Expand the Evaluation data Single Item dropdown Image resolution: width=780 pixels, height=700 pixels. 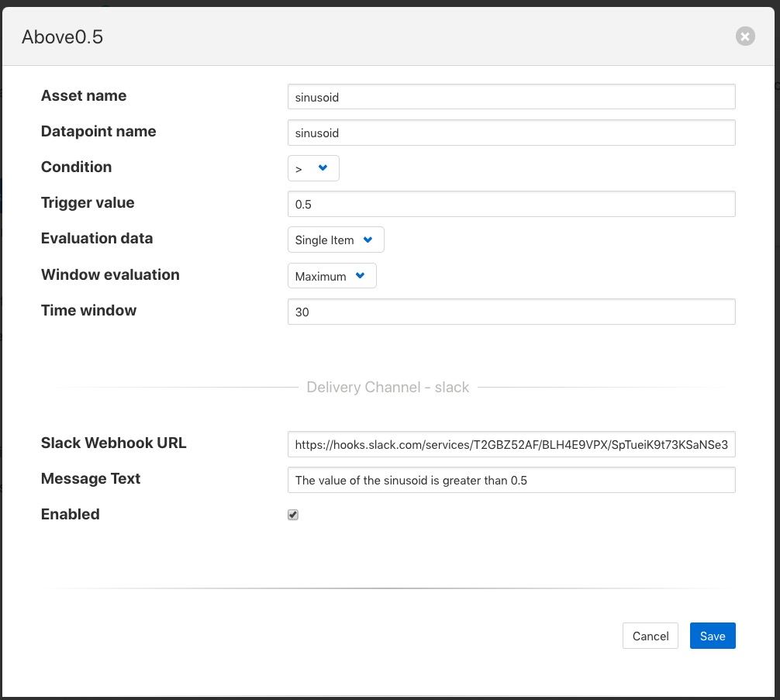(335, 240)
